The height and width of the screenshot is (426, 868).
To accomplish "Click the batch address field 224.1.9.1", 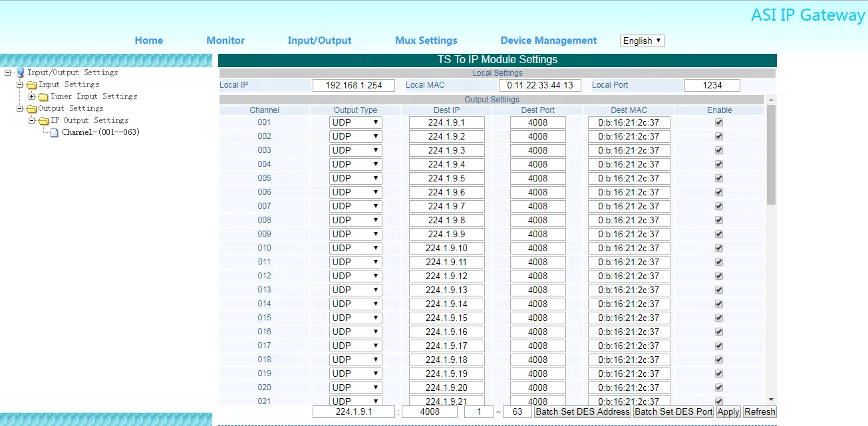I will (x=354, y=411).
